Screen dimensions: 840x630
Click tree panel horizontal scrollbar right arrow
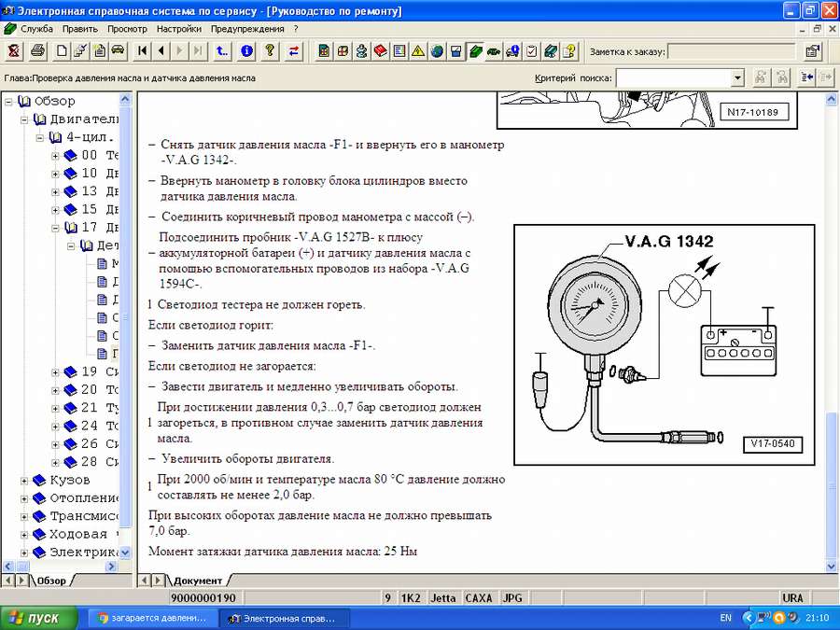point(111,567)
